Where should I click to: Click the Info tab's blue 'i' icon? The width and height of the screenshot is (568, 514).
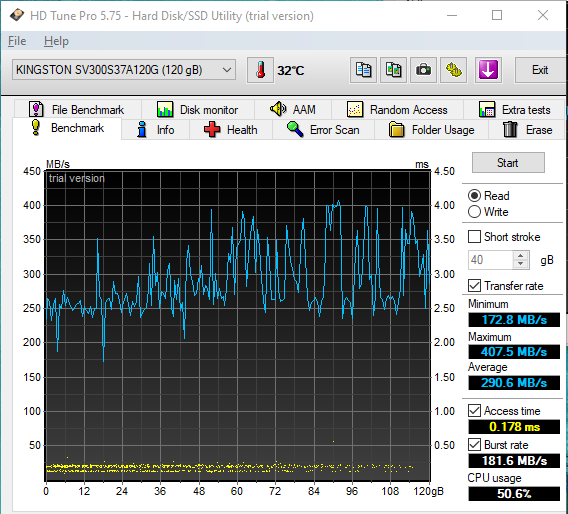coord(142,129)
